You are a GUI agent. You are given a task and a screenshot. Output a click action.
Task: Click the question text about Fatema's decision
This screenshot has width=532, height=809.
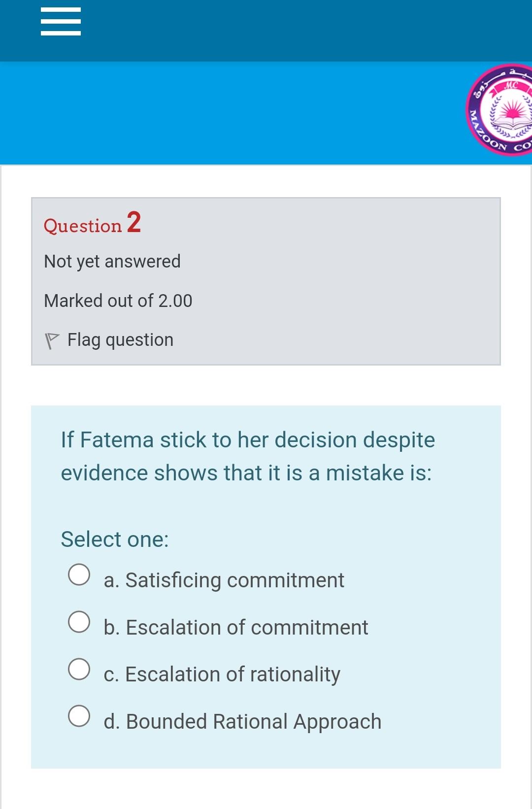tap(246, 456)
